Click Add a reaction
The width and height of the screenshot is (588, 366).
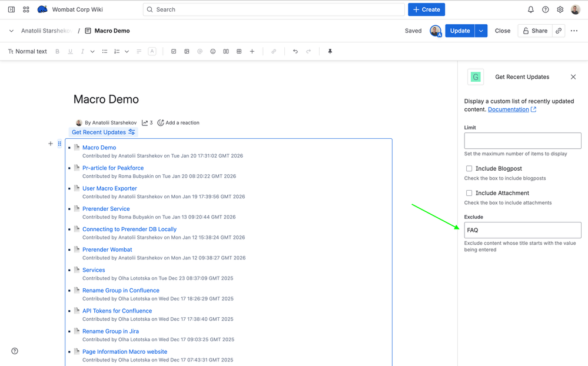pos(178,122)
